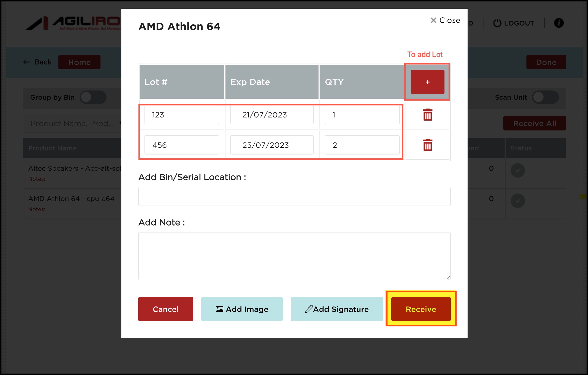Delete lot 456 with trash icon
The image size is (588, 375).
[427, 145]
